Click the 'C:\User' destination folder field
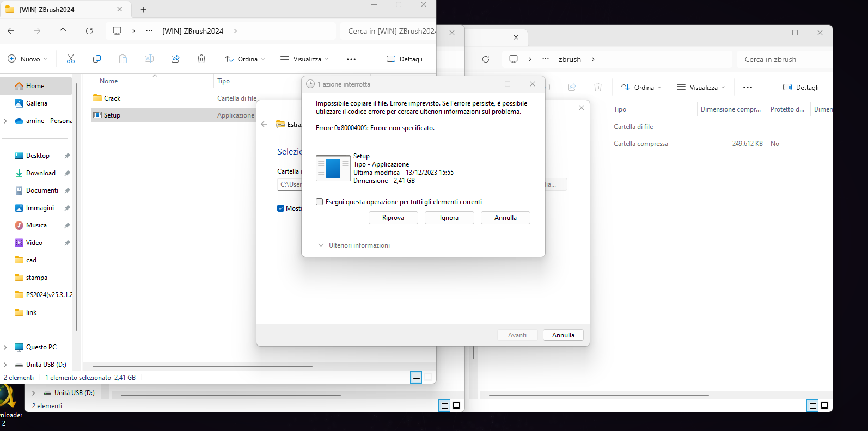Image resolution: width=868 pixels, height=431 pixels. pyautogui.click(x=290, y=184)
